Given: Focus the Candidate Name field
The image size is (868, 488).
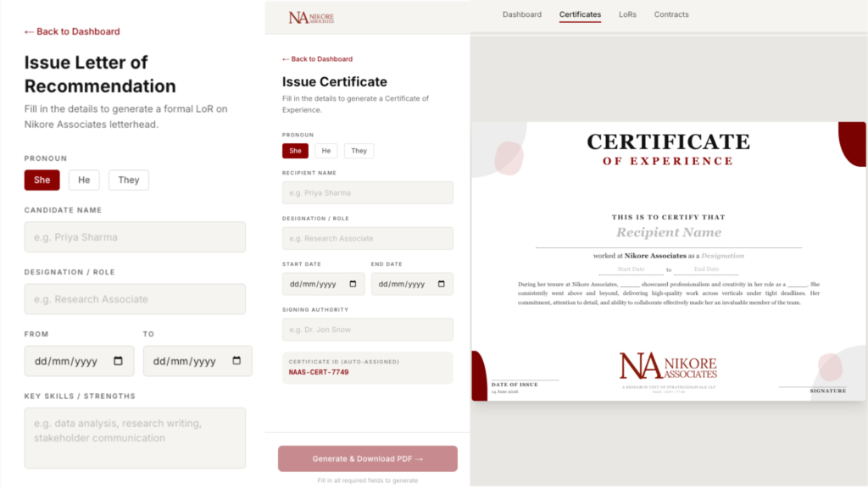Looking at the screenshot, I should point(135,237).
